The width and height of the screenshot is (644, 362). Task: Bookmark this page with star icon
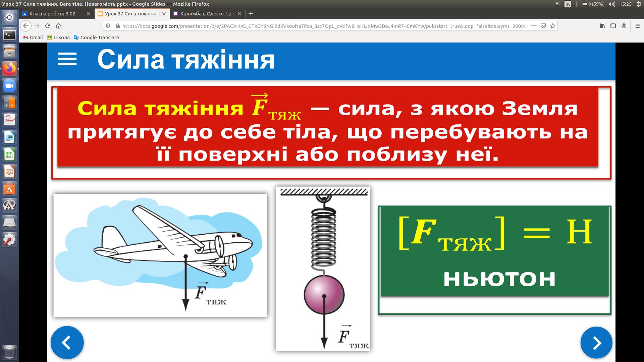553,26
